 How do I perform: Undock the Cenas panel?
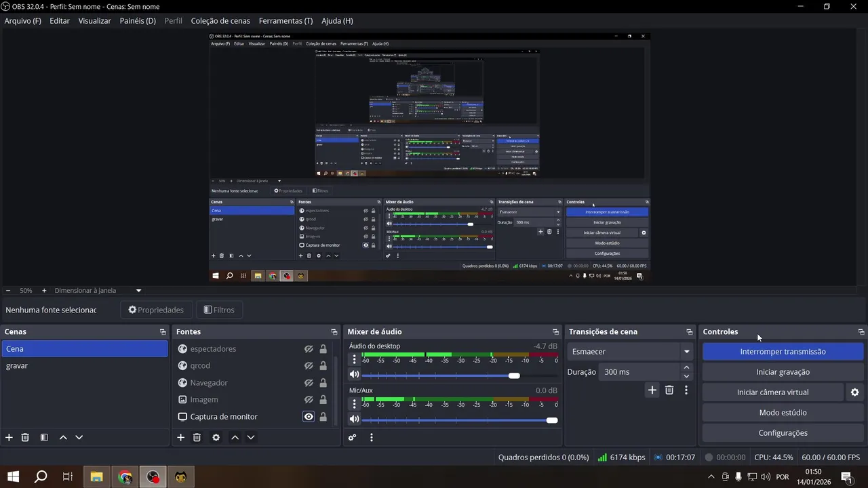[163, 331]
